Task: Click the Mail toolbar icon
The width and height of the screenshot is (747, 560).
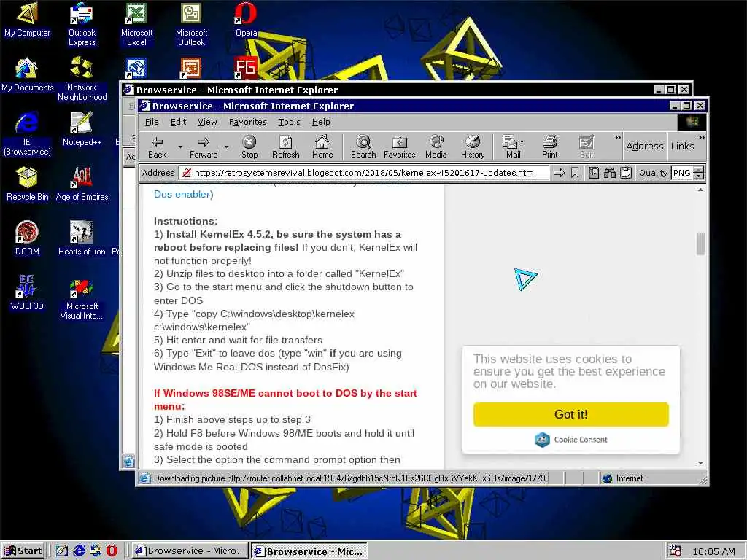Action: pyautogui.click(x=510, y=146)
